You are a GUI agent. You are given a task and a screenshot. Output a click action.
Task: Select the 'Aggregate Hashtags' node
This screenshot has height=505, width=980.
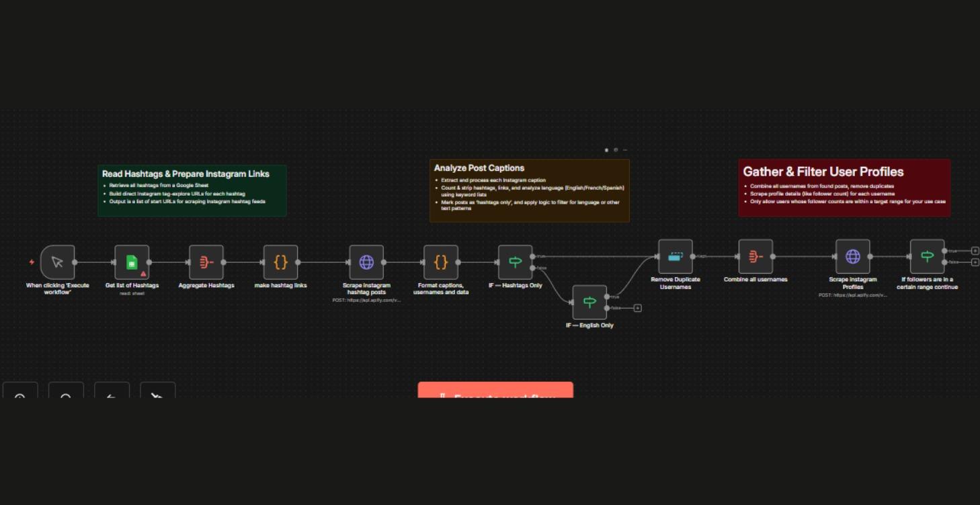click(x=206, y=262)
